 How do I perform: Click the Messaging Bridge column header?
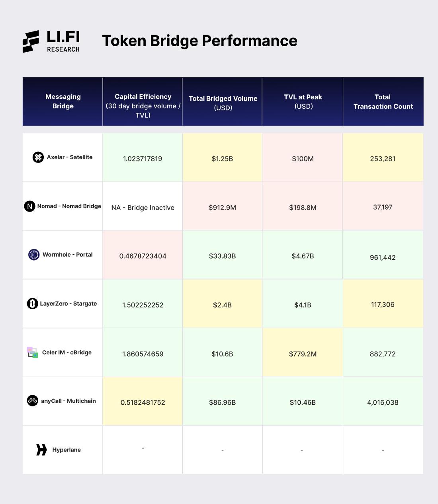(x=63, y=101)
